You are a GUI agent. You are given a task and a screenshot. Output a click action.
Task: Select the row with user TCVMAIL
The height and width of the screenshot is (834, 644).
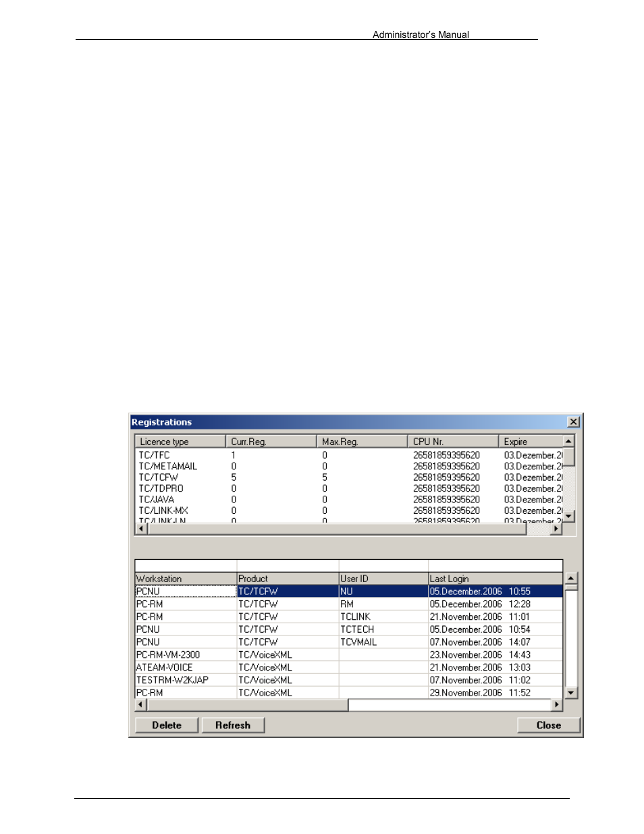(x=349, y=642)
